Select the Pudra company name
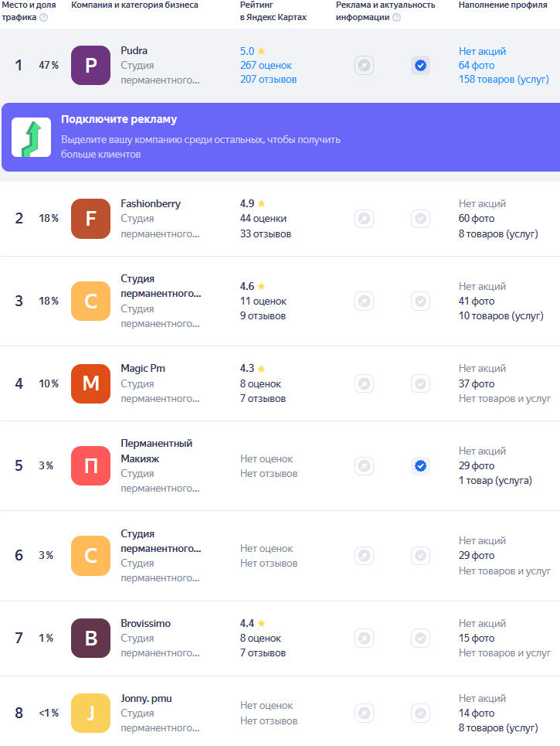This screenshot has width=560, height=746. [134, 50]
